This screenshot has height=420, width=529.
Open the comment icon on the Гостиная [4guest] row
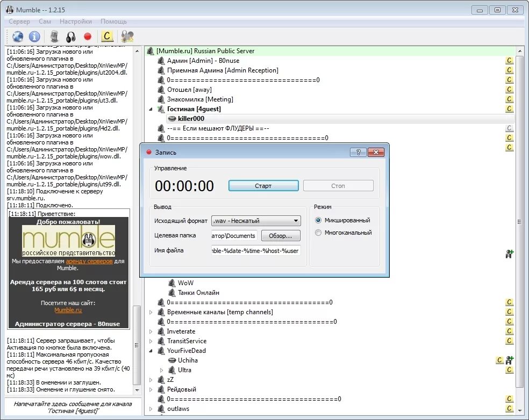[x=510, y=109]
